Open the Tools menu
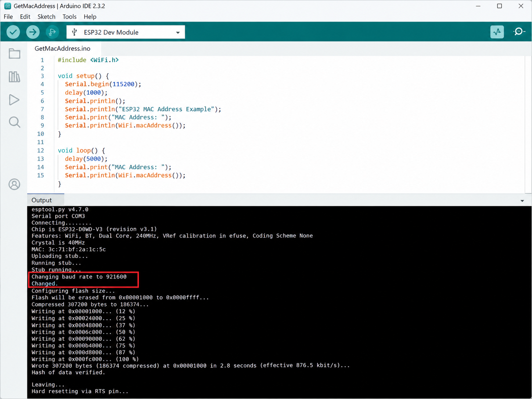The height and width of the screenshot is (399, 532). [x=69, y=17]
